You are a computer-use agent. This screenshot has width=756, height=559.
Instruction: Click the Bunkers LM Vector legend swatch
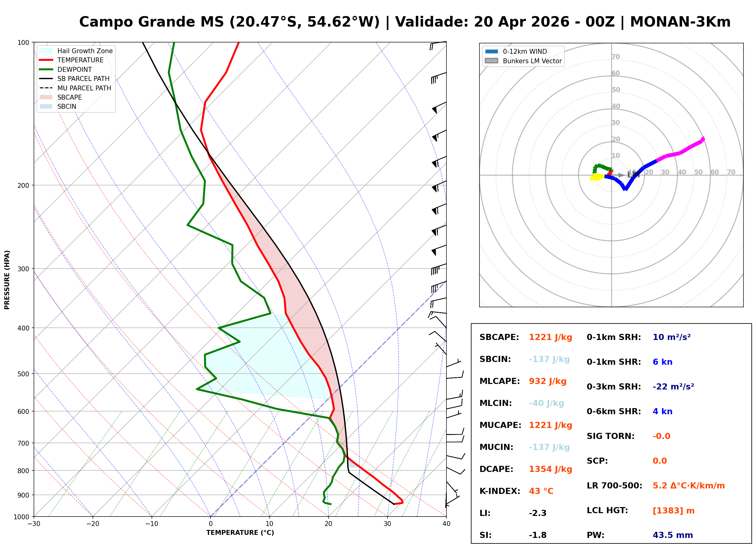pyautogui.click(x=492, y=61)
